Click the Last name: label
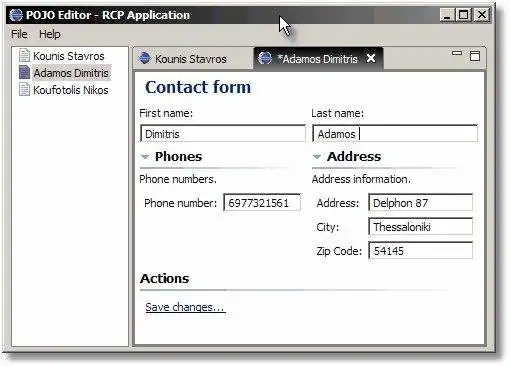 pyautogui.click(x=337, y=113)
